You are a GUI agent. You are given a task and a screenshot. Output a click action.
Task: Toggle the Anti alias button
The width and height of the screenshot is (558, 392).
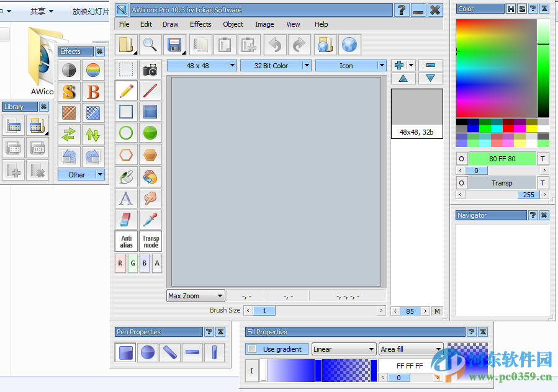coord(126,241)
